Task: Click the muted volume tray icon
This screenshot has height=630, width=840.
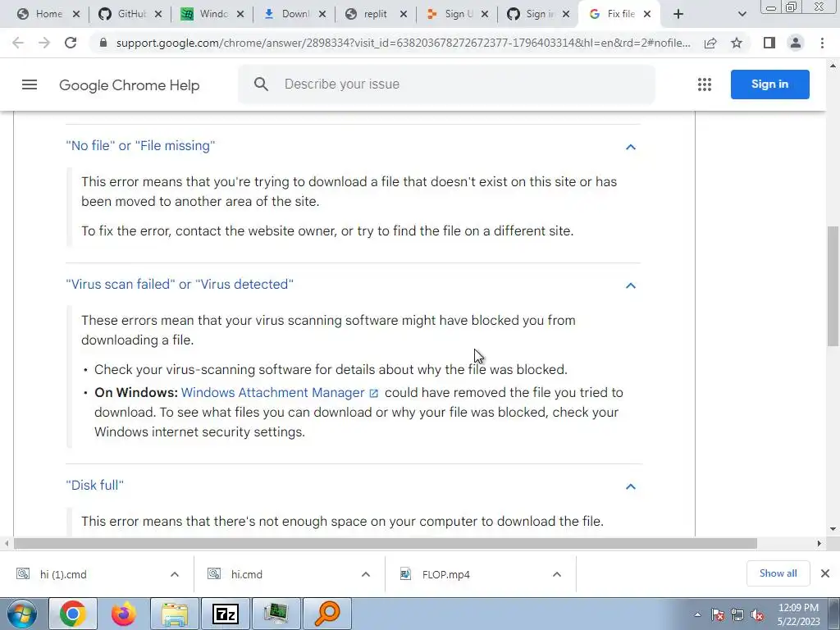Action: click(x=757, y=614)
